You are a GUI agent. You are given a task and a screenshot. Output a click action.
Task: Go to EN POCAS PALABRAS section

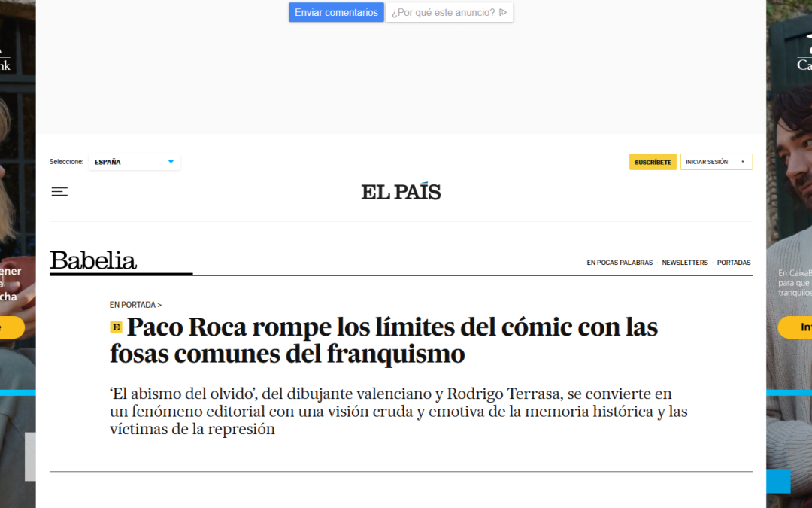click(620, 263)
